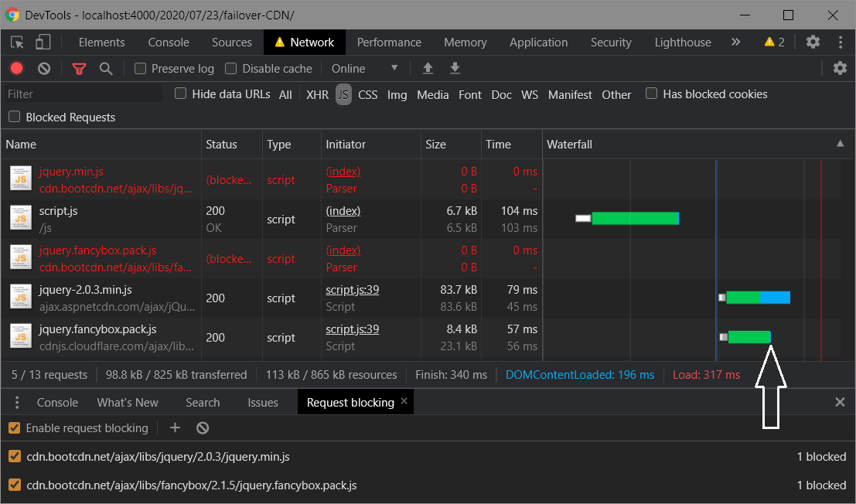Filter requests by Img type
The image size is (856, 504).
[x=397, y=94]
